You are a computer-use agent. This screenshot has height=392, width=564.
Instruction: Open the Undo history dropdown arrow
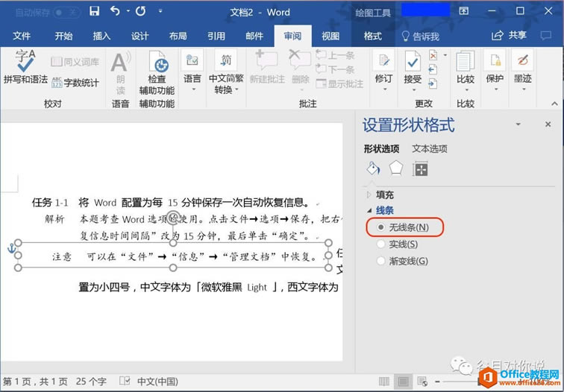(128, 11)
